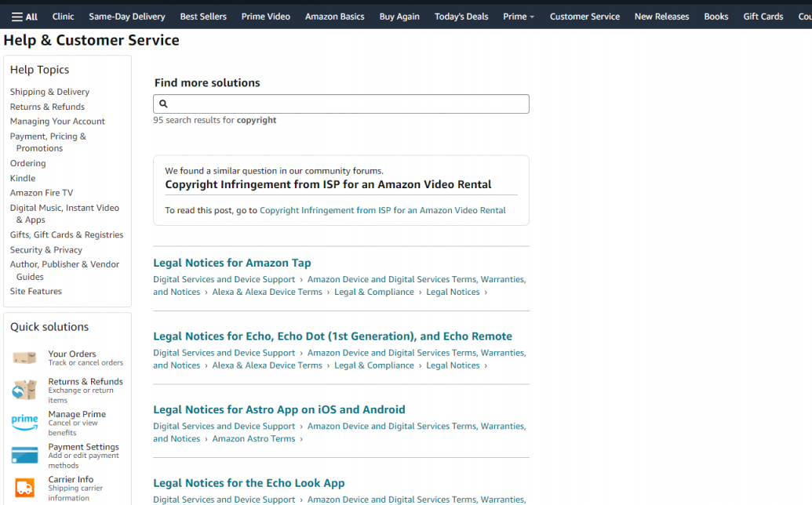The image size is (812, 505).
Task: Expand the Prime dropdown in navigation bar
Action: coord(519,16)
